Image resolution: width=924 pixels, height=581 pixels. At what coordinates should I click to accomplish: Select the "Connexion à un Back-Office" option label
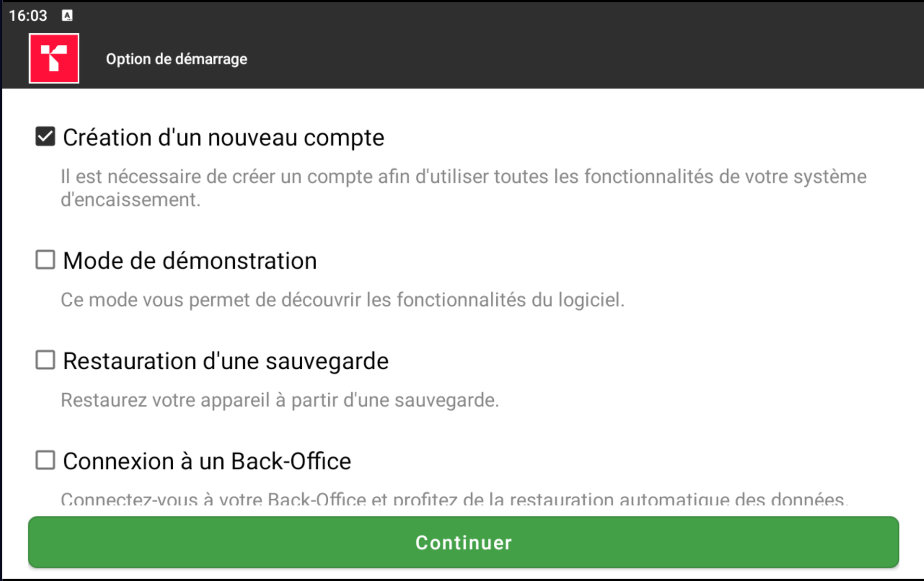[207, 461]
